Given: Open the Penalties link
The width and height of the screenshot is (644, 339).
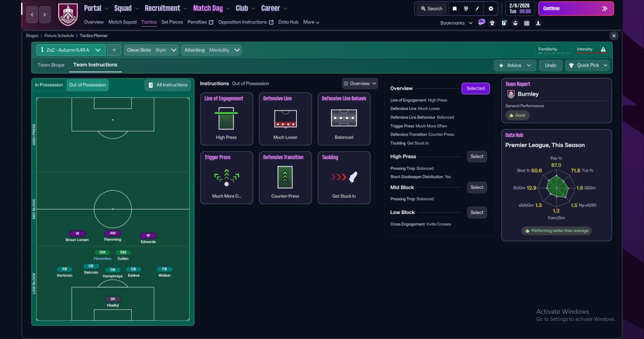Looking at the screenshot, I should tap(200, 22).
